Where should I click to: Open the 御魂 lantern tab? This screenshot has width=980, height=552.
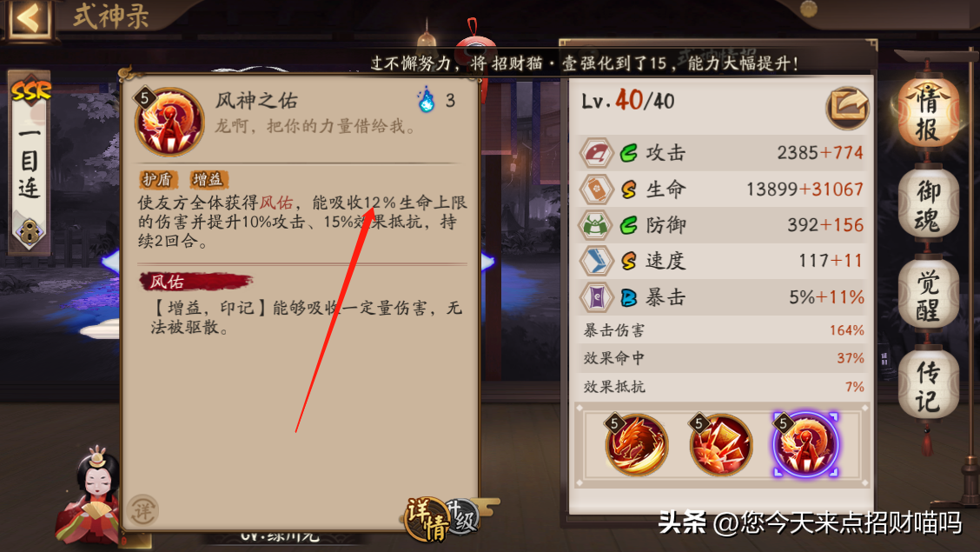pyautogui.click(x=928, y=205)
